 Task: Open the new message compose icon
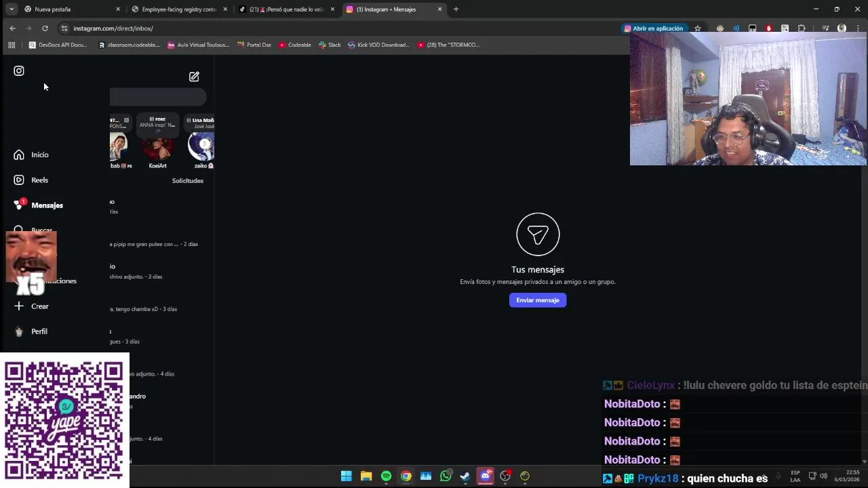pyautogui.click(x=194, y=77)
